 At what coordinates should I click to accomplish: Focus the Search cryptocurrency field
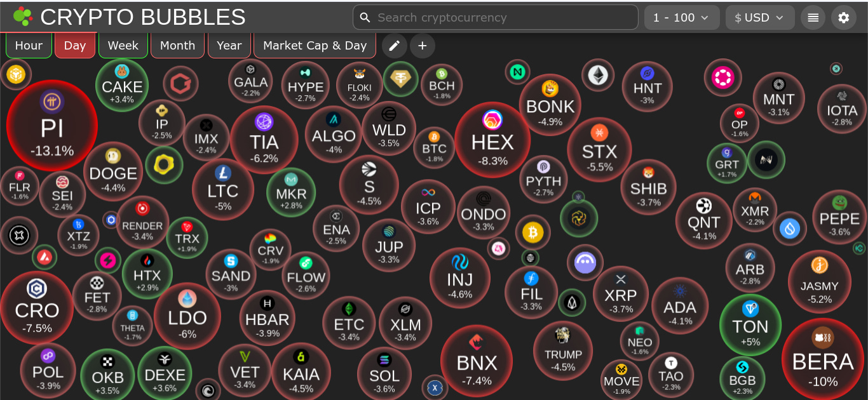pos(496,18)
